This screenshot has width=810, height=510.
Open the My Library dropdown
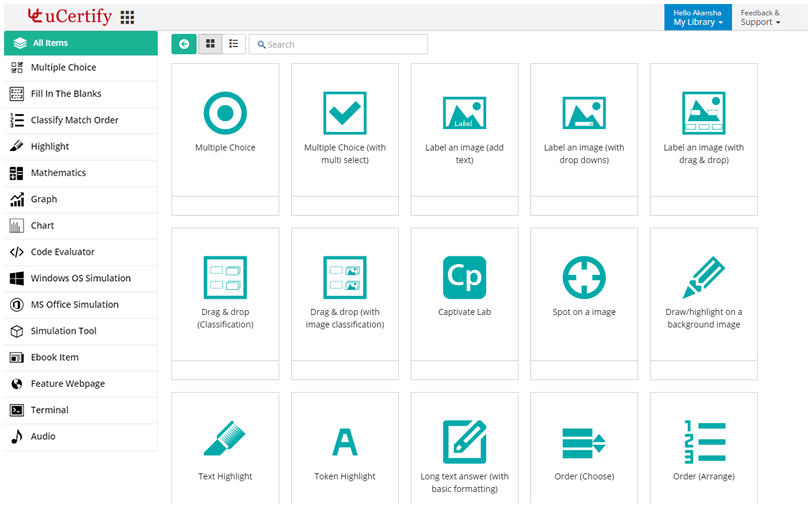pyautogui.click(x=698, y=18)
